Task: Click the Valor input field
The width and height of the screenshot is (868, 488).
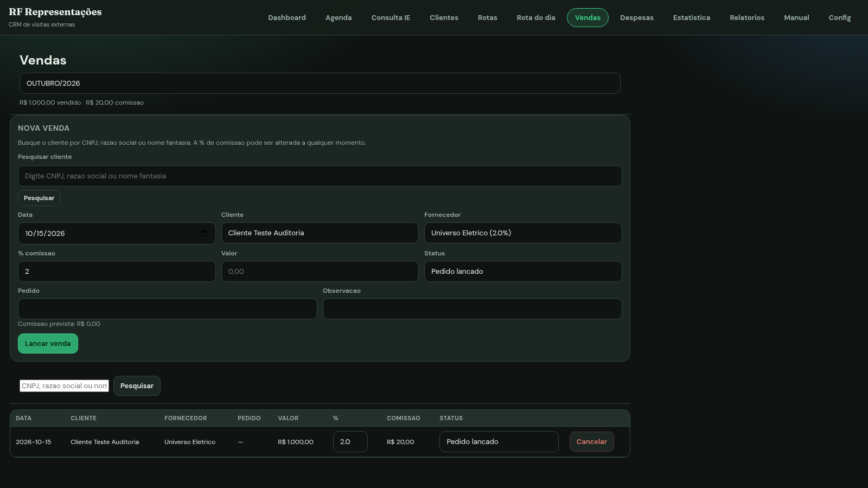Action: [x=320, y=272]
